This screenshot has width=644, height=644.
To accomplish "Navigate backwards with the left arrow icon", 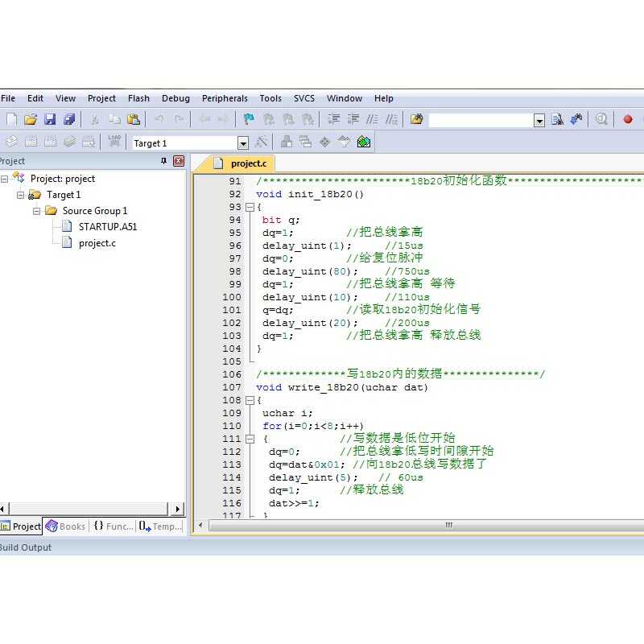I will click(204, 119).
